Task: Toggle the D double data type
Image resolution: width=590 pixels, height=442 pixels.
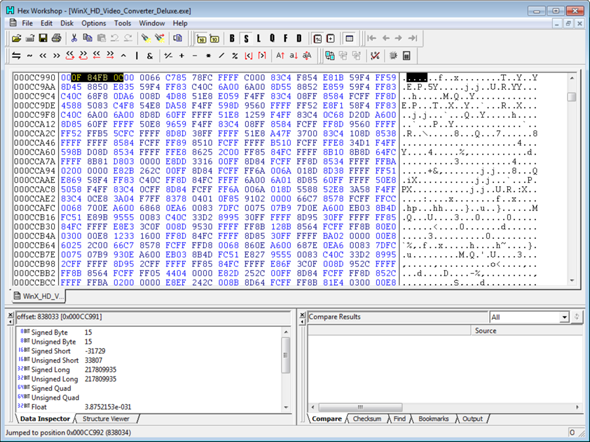Action: coord(299,38)
